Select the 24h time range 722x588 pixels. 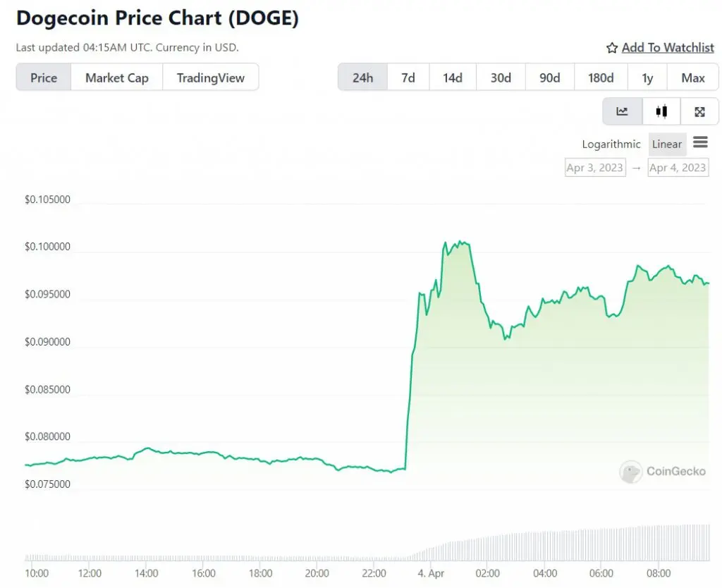[362, 78]
